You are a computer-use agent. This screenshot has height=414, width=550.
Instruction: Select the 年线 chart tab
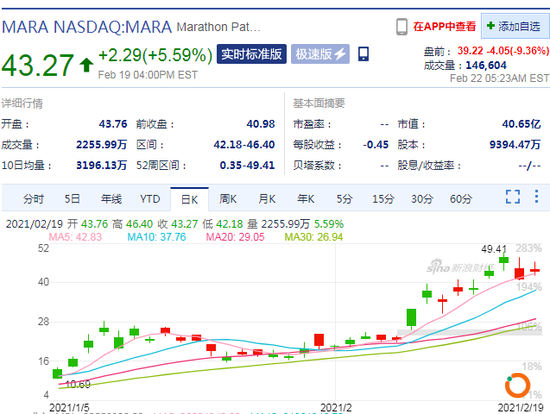click(111, 199)
